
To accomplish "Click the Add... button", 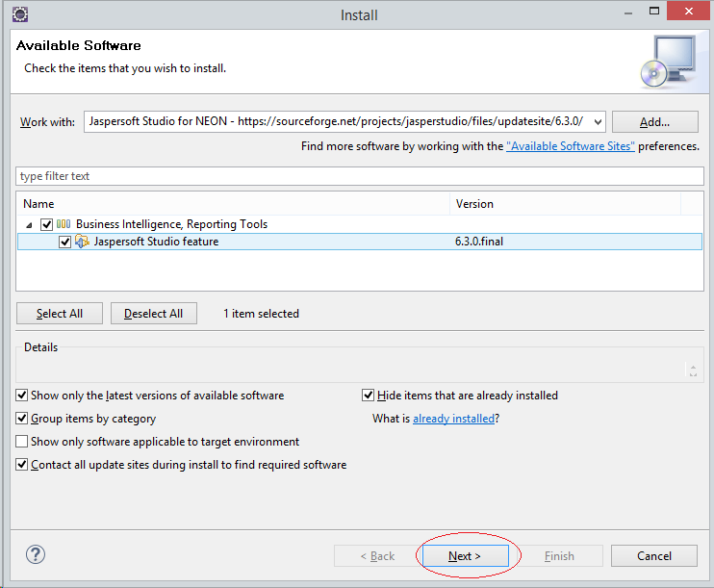I will 654,121.
